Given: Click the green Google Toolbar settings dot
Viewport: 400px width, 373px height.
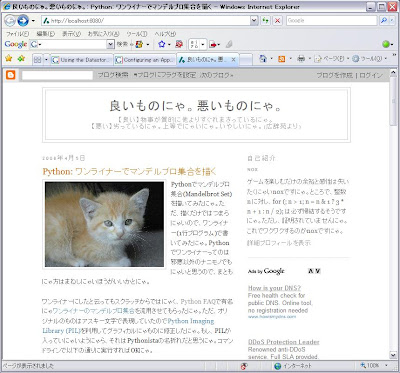Looking at the screenshot, I should point(386,44).
